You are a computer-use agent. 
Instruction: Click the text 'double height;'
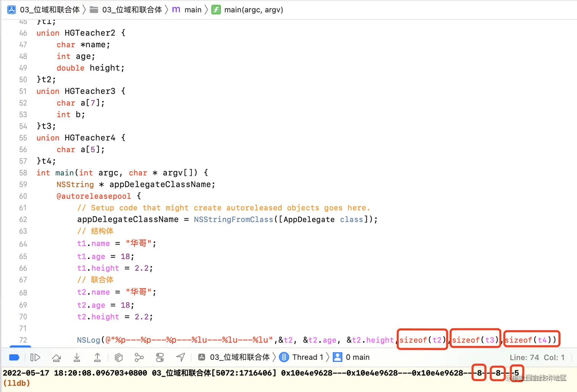90,68
